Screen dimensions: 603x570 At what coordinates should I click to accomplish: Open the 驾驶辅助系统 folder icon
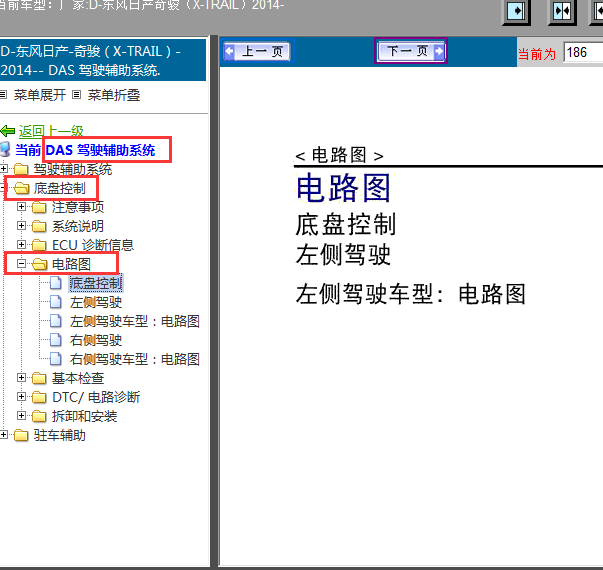(x=22, y=169)
